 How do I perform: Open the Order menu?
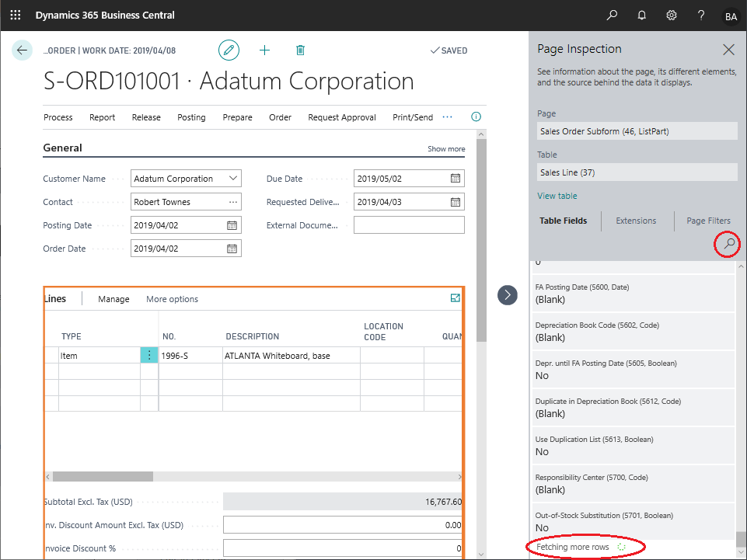280,117
